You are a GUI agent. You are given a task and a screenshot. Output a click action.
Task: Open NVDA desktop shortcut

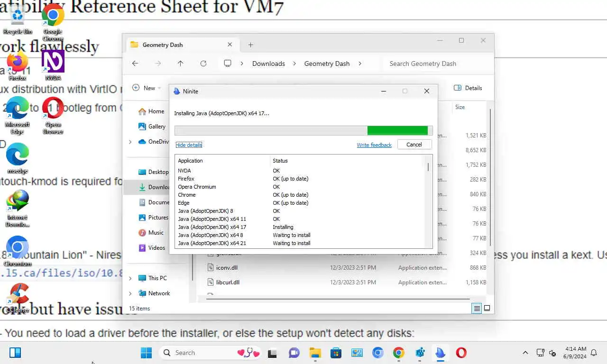pos(53,66)
